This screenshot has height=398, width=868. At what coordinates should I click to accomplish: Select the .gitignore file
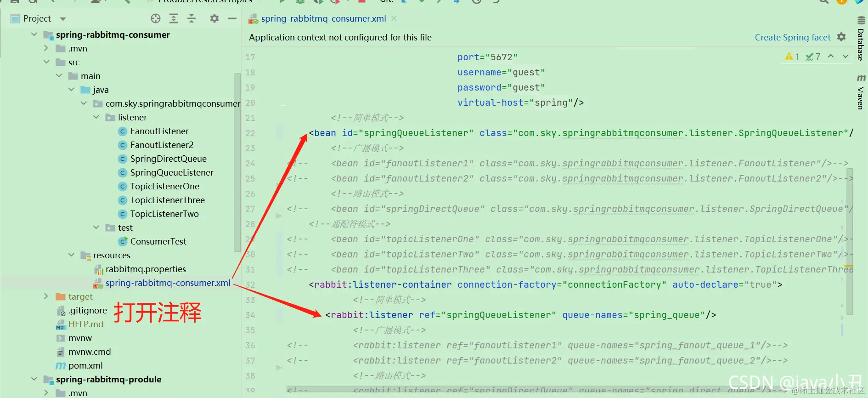[x=87, y=310]
